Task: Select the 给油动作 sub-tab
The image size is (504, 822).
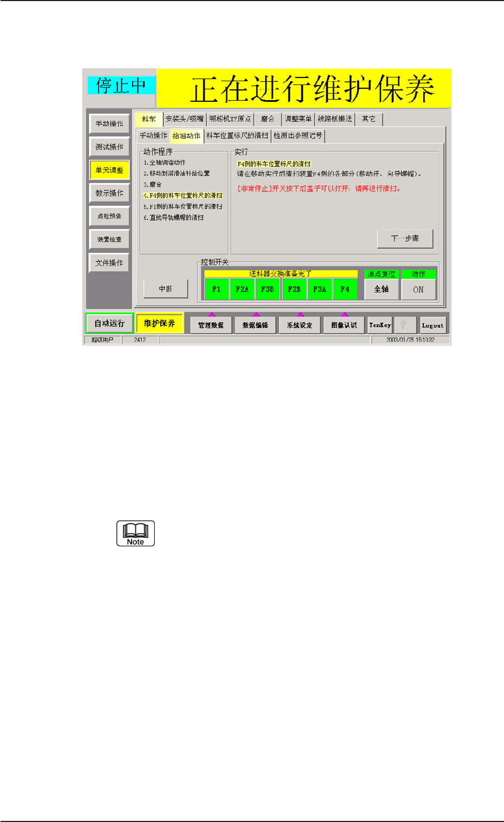Action: [x=186, y=136]
